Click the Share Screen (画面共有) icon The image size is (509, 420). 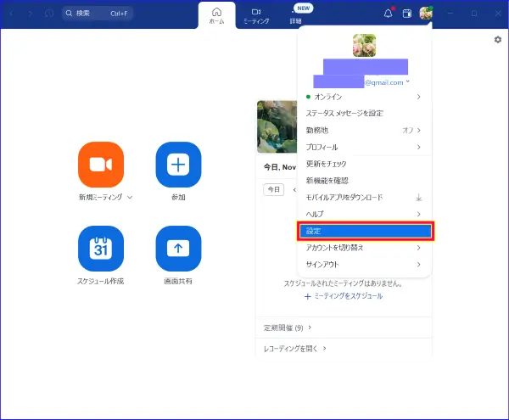tap(178, 249)
